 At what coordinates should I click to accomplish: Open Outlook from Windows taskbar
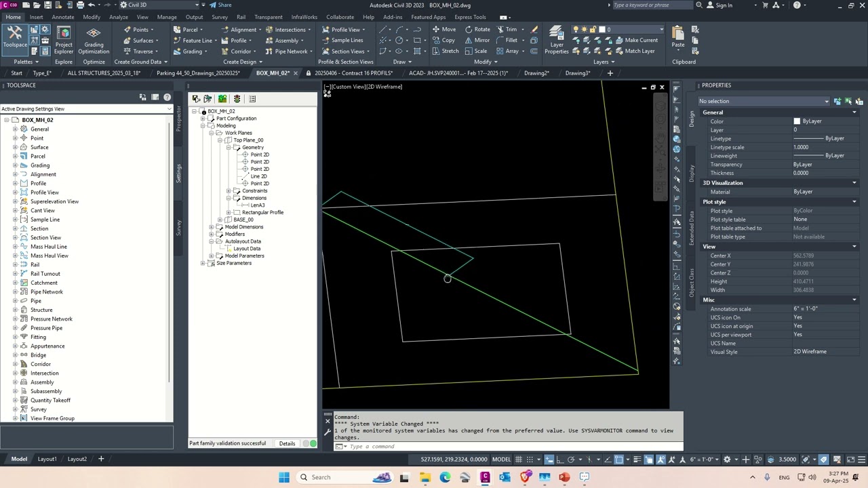[505, 477]
